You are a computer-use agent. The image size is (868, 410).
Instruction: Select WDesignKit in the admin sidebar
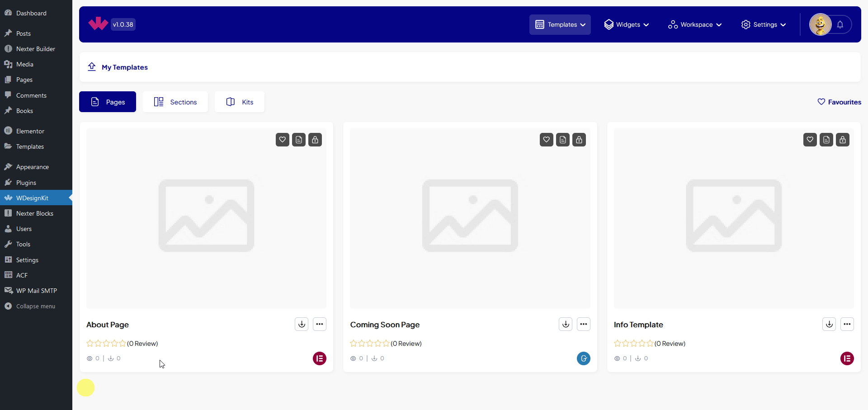(x=32, y=198)
